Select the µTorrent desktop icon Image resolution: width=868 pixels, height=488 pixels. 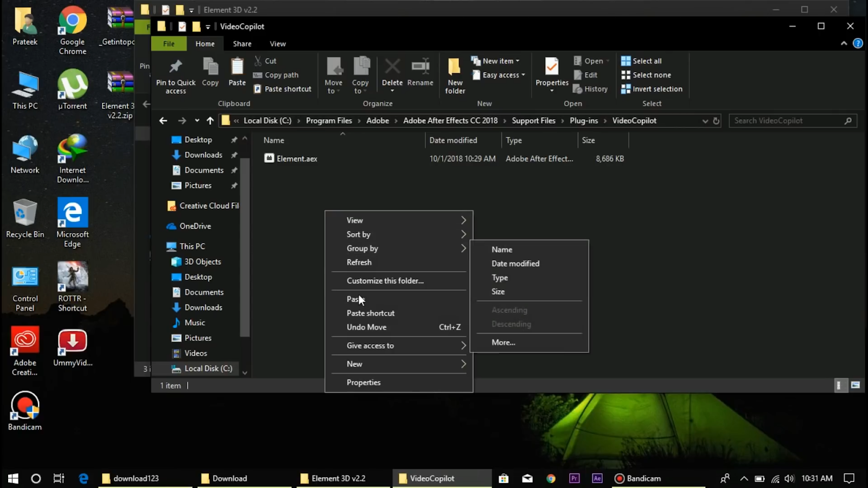[x=73, y=89]
